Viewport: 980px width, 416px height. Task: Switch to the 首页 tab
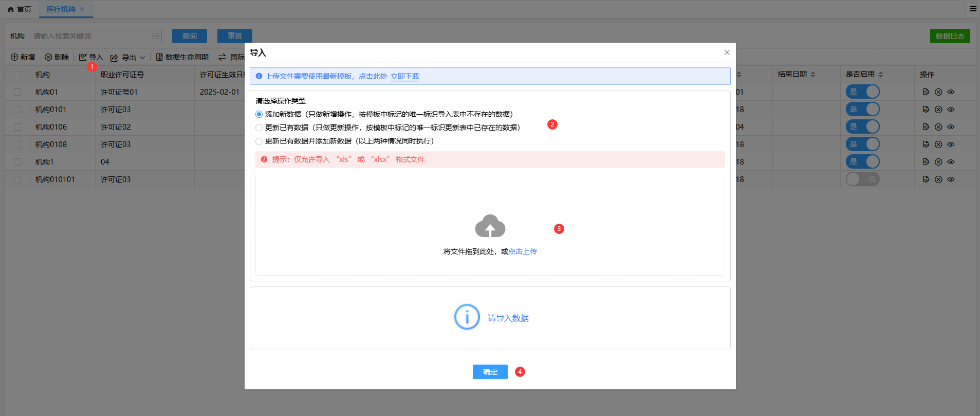(x=20, y=9)
